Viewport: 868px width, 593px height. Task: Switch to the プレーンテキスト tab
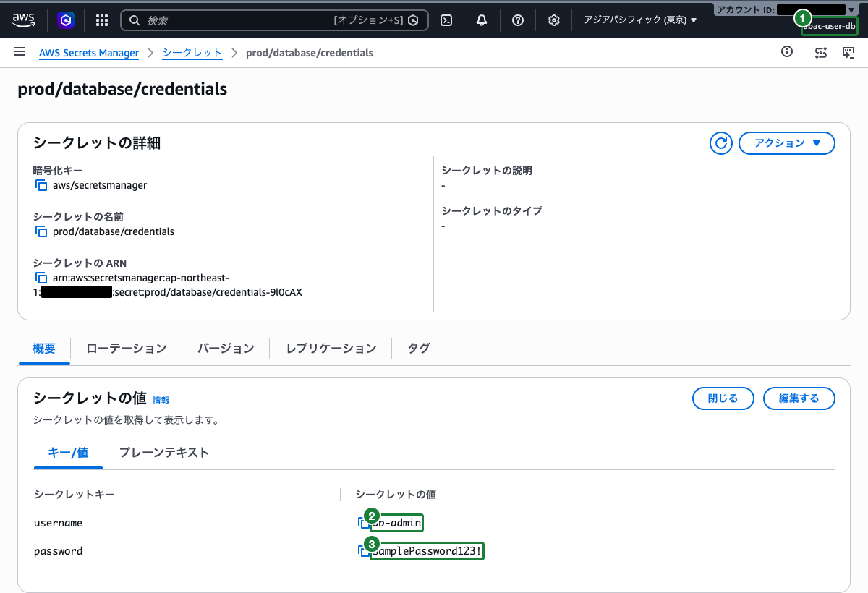[x=164, y=453]
